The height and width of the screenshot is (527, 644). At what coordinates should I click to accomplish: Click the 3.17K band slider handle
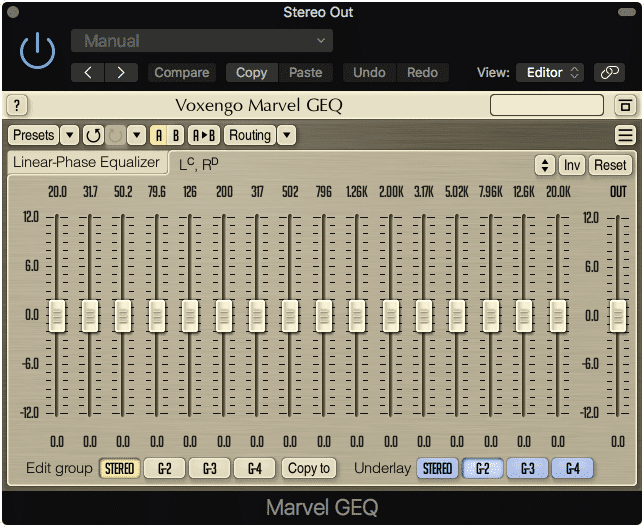point(424,315)
